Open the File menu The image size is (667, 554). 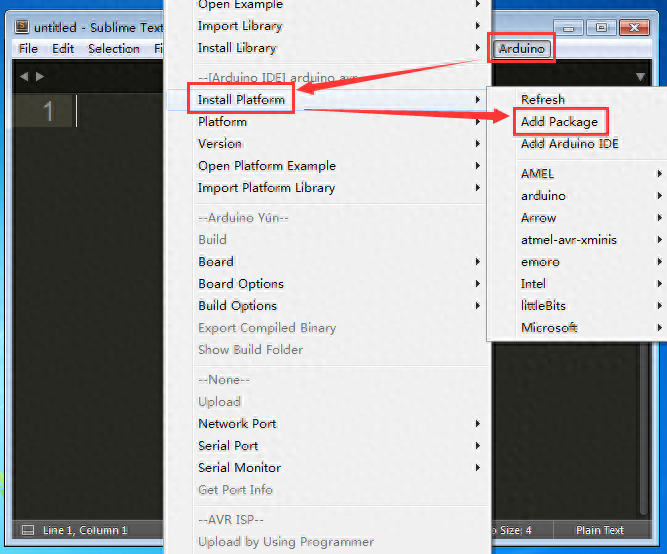[28, 49]
